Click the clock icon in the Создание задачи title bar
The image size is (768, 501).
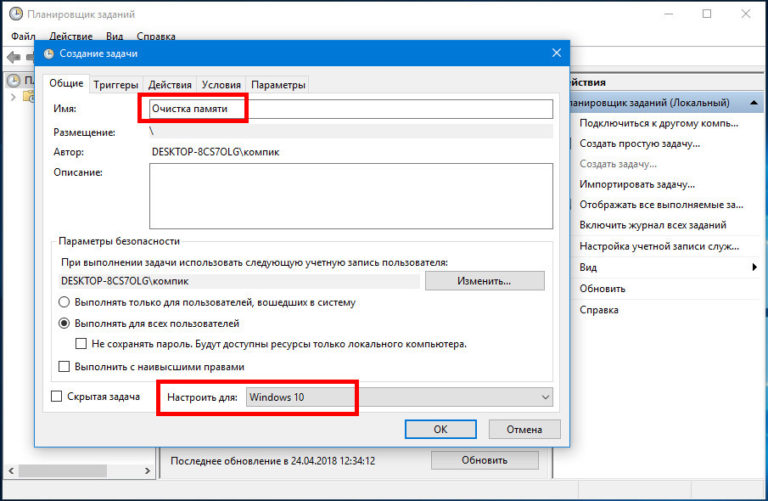click(49, 53)
